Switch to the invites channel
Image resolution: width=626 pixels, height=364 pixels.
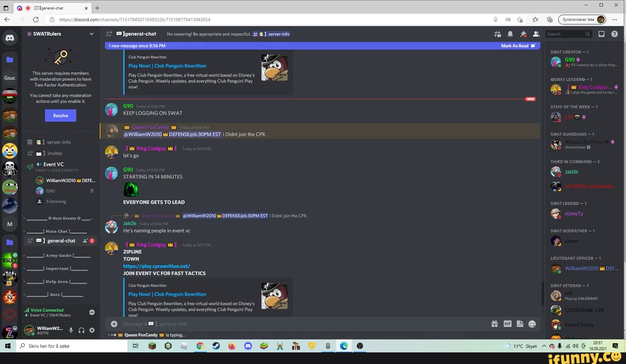(x=54, y=154)
